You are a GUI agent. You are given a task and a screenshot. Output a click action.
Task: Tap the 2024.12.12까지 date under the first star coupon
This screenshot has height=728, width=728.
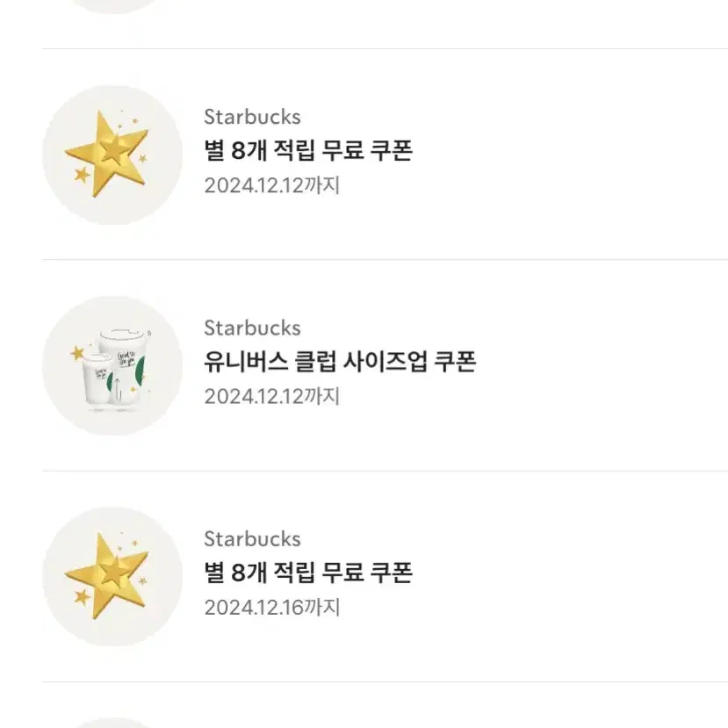[x=272, y=185]
